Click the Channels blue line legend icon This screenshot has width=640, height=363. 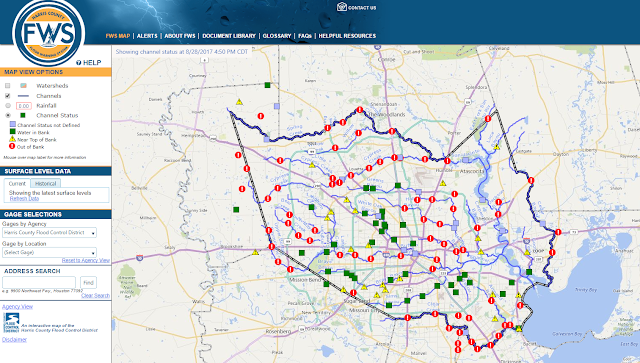click(x=23, y=96)
